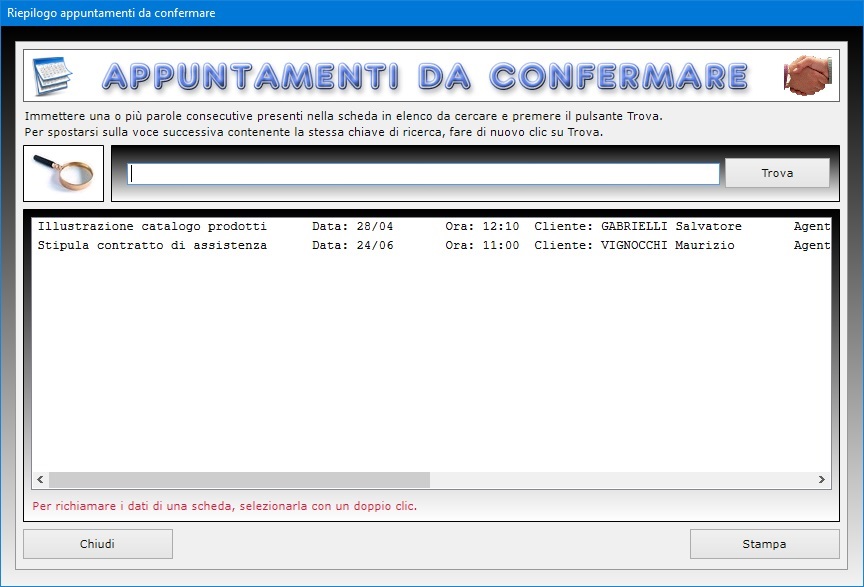Click the horizontal scrollbar thumb
Viewport: 864px width, 587px height.
[239, 480]
